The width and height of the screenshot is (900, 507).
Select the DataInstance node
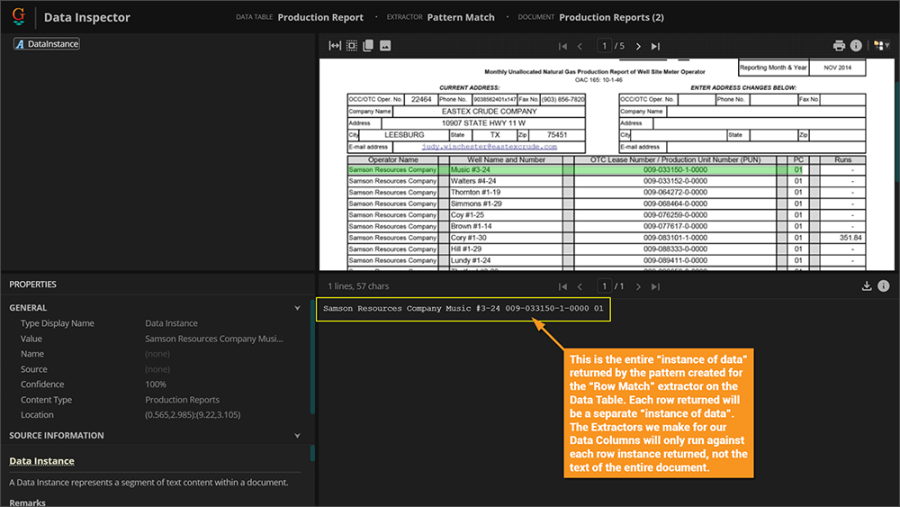pyautogui.click(x=47, y=44)
